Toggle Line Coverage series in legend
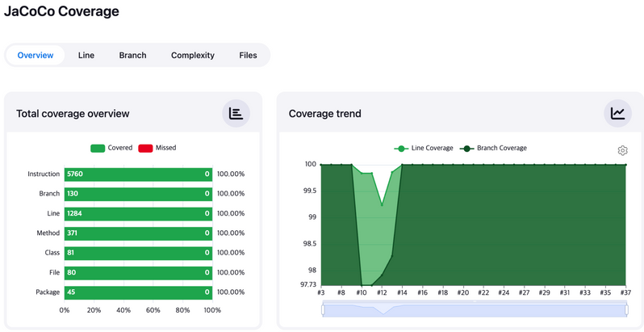The width and height of the screenshot is (644, 332). point(424,148)
